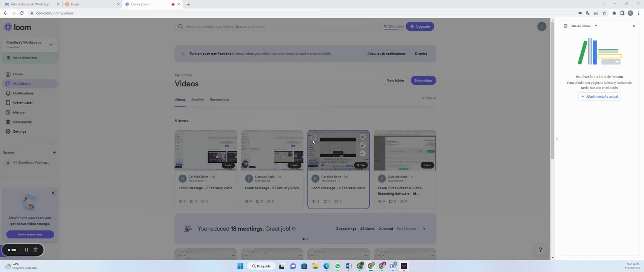644x272 pixels.
Task: Click the share icon on 2 February video
Action: pyautogui.click(x=363, y=137)
